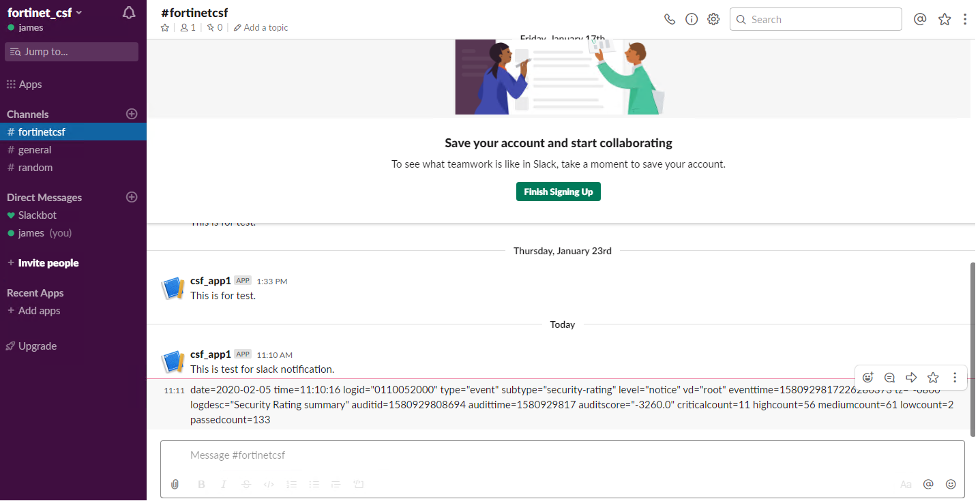
Task: Show mentions and reactions (@ icon)
Action: click(920, 19)
